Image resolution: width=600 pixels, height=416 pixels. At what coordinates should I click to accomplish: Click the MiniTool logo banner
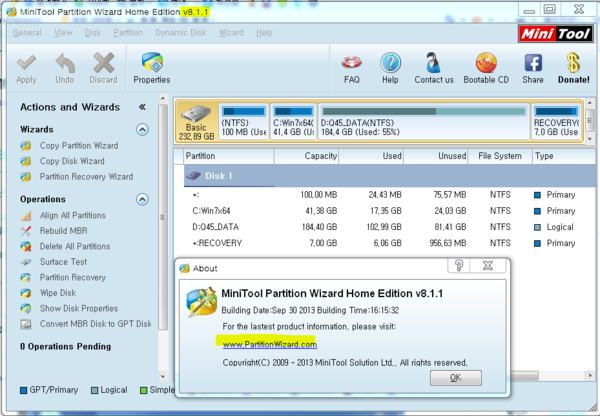pyautogui.click(x=556, y=34)
